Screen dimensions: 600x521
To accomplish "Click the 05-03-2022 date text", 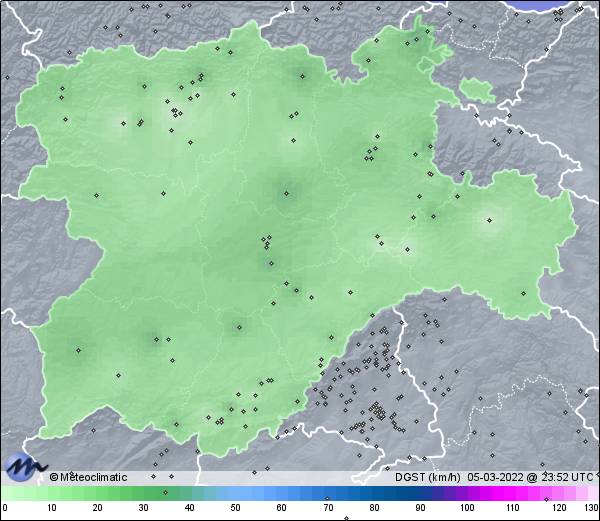I will point(495,477).
